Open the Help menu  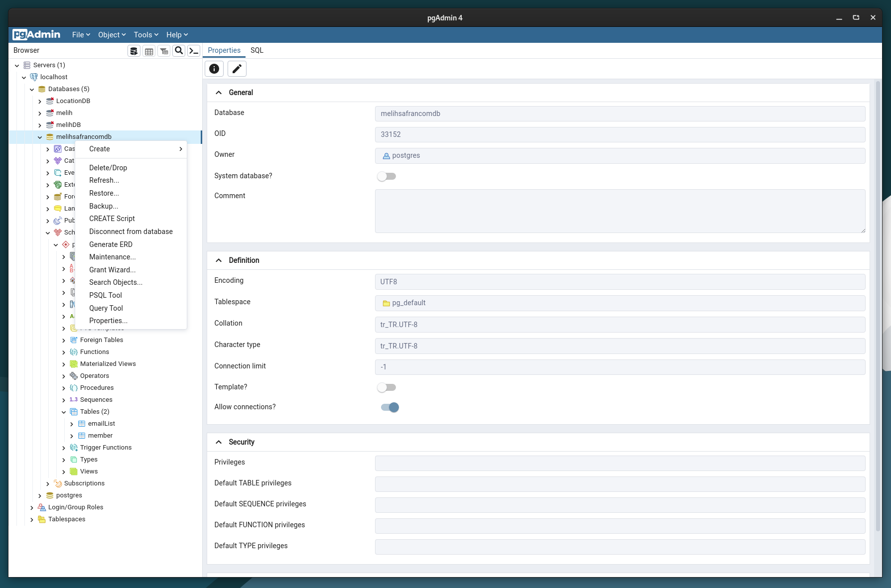click(x=177, y=35)
